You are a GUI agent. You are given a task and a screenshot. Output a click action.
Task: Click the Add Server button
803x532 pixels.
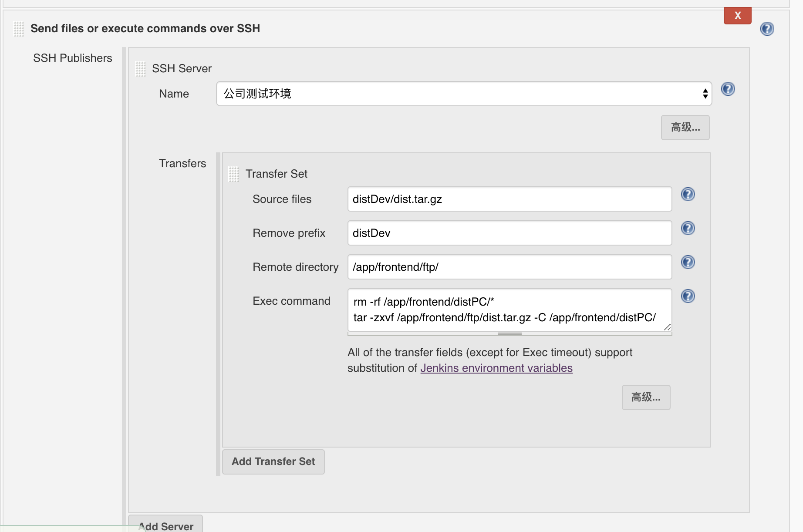pos(165,525)
